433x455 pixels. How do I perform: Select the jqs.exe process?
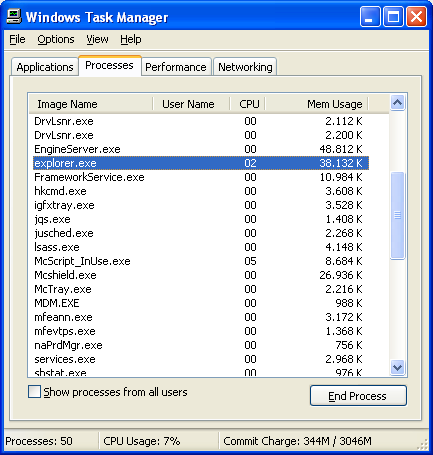coord(201,219)
